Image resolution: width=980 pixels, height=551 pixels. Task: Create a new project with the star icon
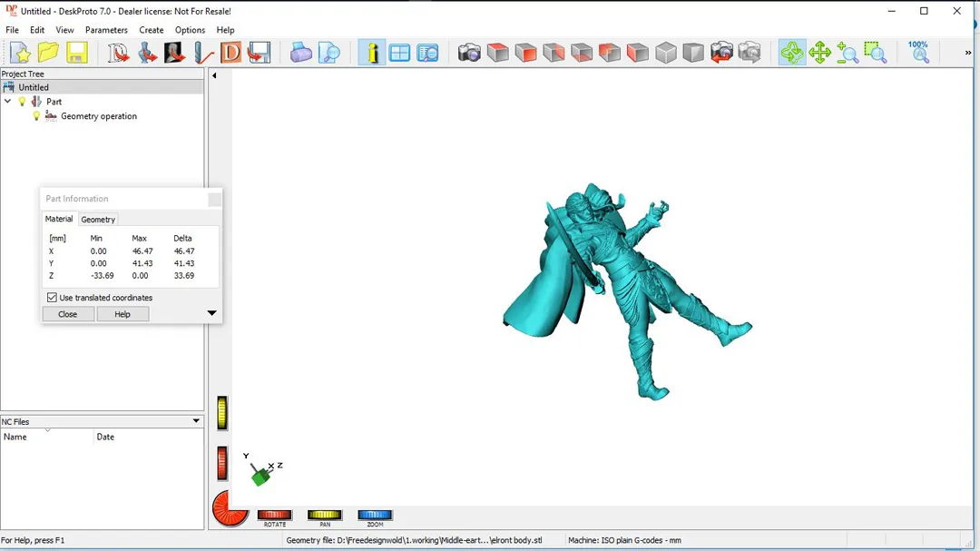click(x=20, y=53)
